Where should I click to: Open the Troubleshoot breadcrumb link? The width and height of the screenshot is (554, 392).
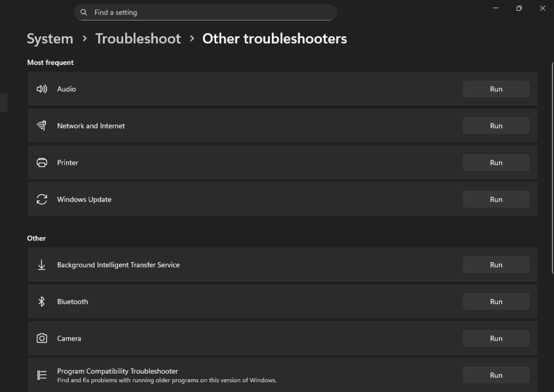[x=137, y=38]
